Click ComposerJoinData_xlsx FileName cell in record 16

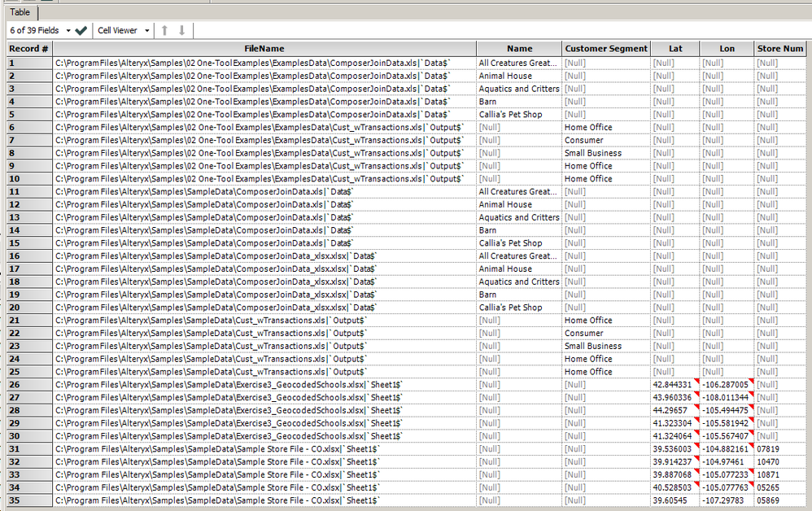coord(264,256)
